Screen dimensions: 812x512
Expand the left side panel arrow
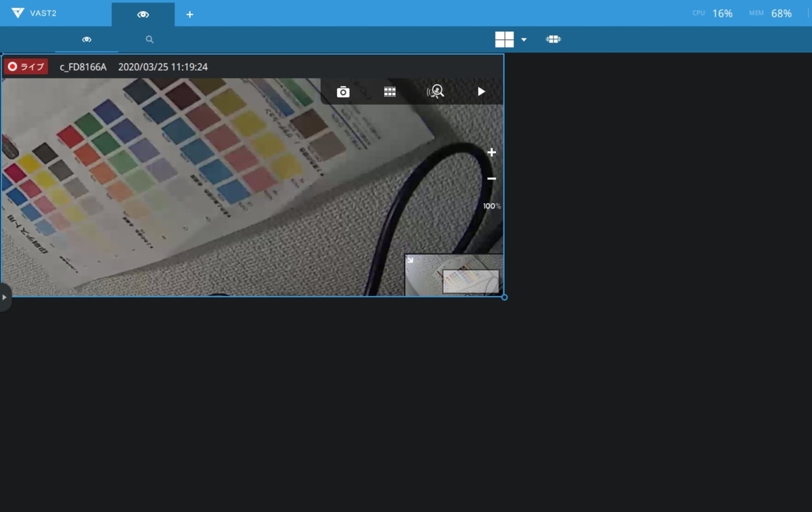coord(5,298)
